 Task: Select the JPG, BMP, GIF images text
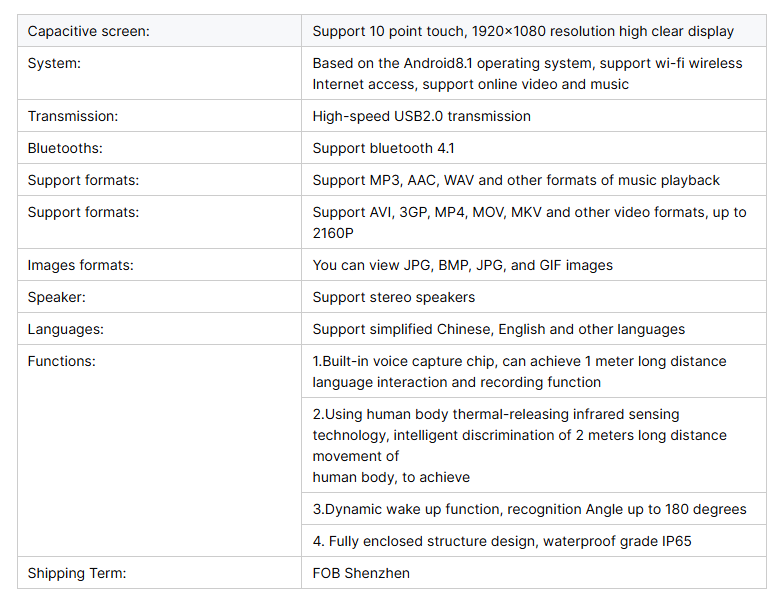click(462, 265)
